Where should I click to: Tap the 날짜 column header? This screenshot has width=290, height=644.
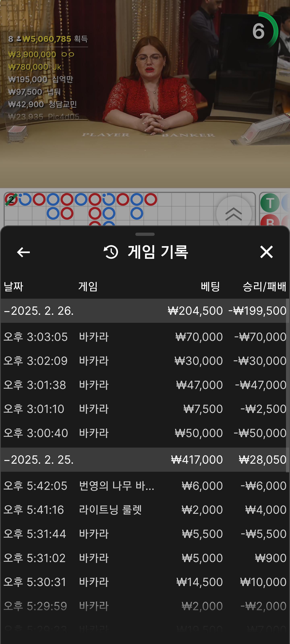point(13,287)
